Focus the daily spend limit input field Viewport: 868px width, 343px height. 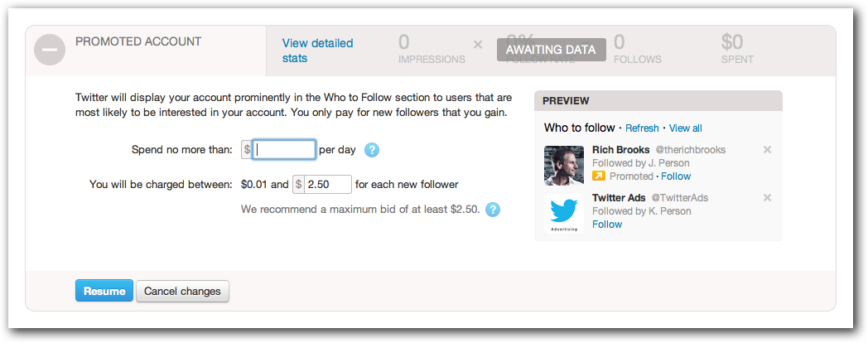point(284,150)
